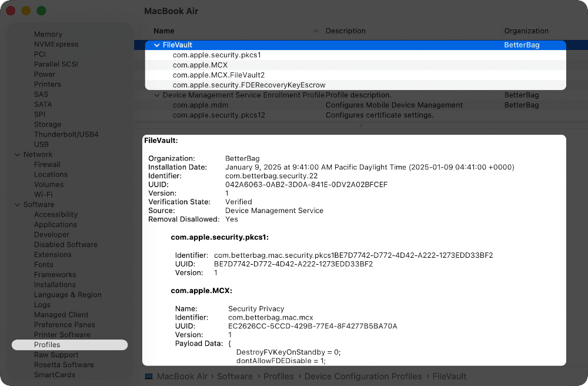The height and width of the screenshot is (386, 588).
Task: Collapse the Software section in the sidebar
Action: pyautogui.click(x=17, y=204)
